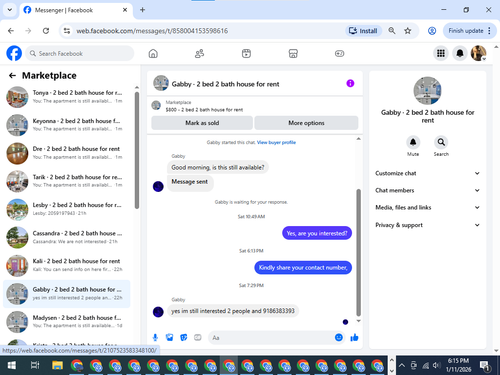Search in conversation using magnifier icon
Viewport: 500px width, 375px height.
tap(441, 142)
